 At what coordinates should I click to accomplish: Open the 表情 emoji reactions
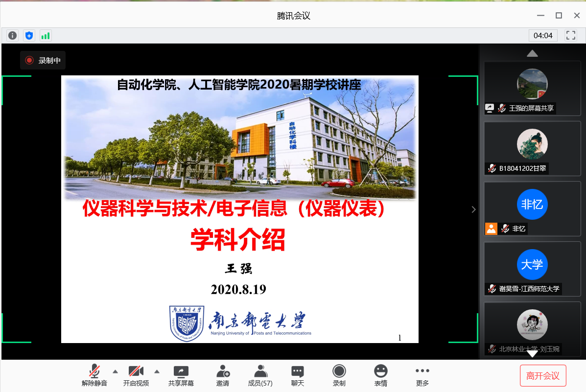[381, 375]
